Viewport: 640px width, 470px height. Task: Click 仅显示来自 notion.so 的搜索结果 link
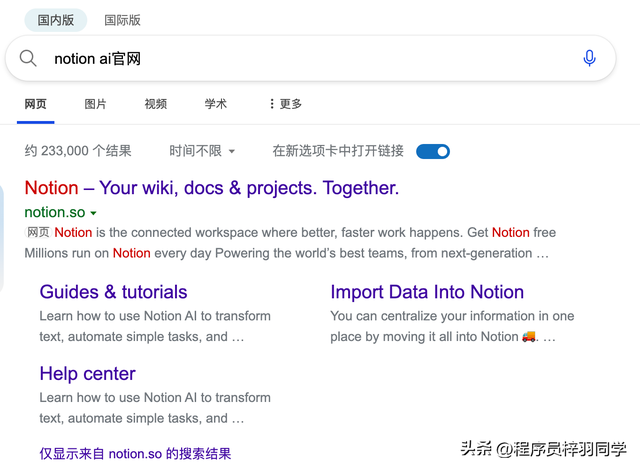click(135, 453)
